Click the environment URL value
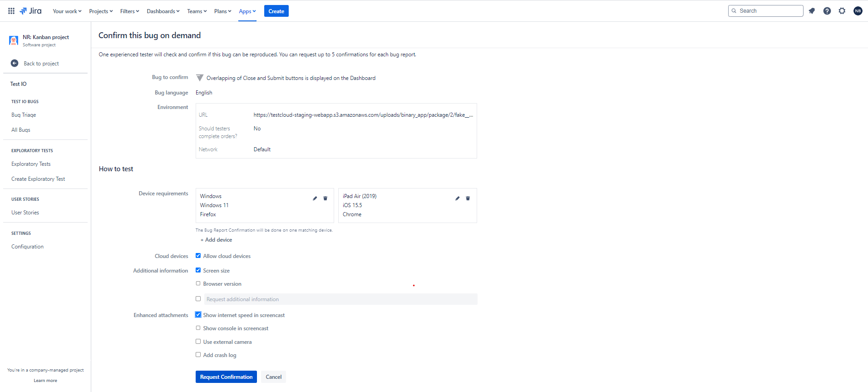868x392 pixels. pos(363,115)
